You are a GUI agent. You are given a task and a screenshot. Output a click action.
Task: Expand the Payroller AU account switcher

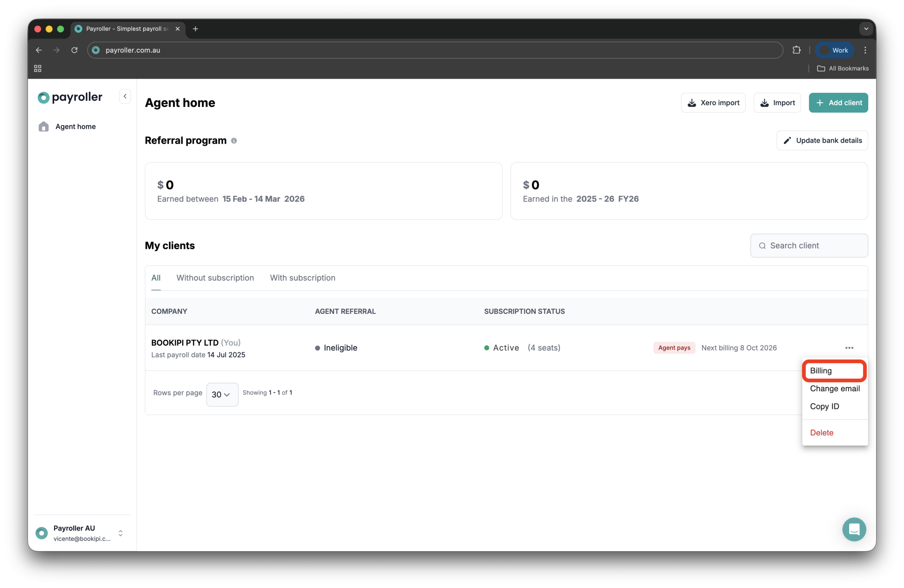(120, 533)
